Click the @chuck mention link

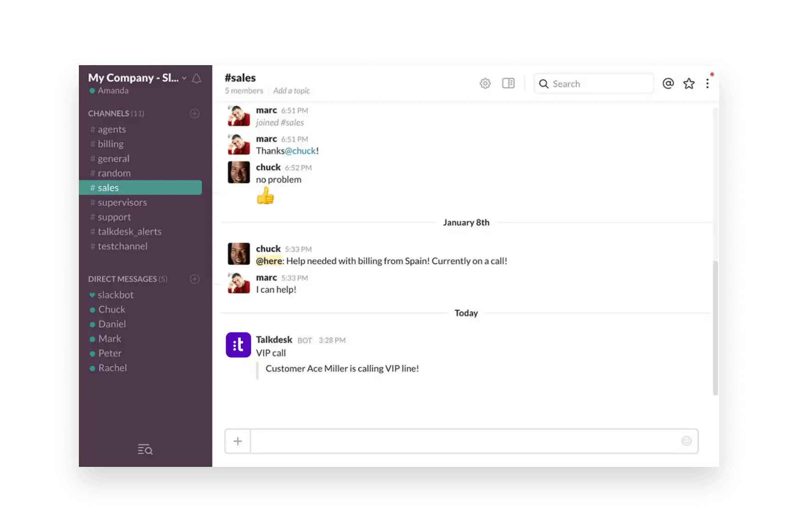(300, 151)
